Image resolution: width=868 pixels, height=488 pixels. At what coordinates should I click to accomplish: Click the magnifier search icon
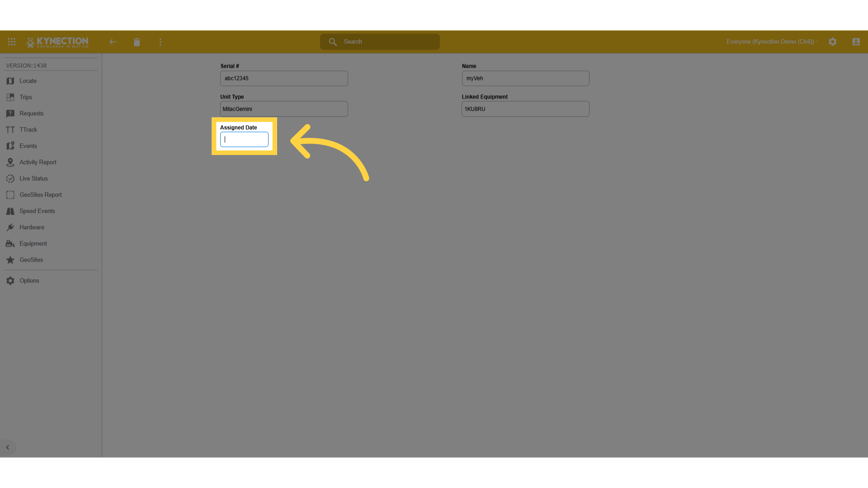(333, 42)
